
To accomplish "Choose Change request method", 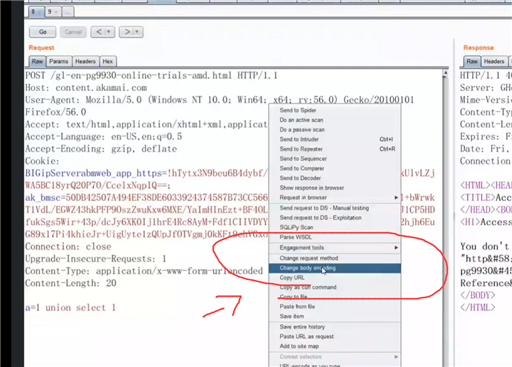I will point(335,258).
